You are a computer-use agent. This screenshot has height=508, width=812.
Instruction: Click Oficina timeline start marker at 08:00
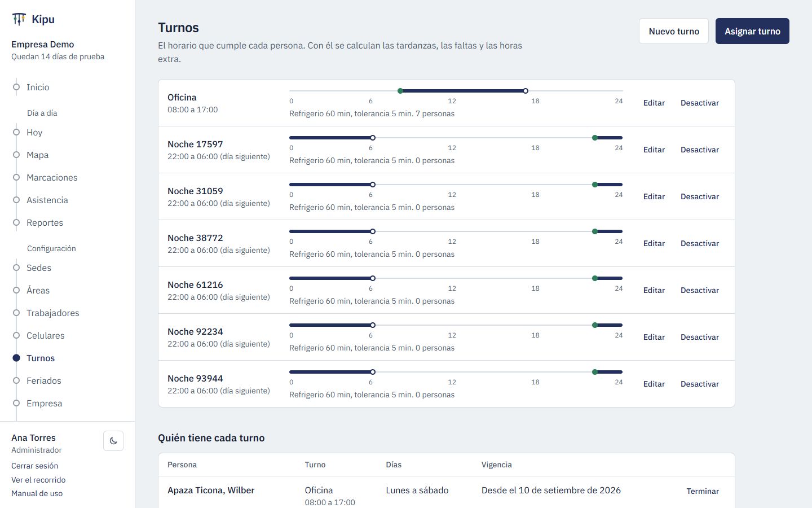(x=400, y=91)
